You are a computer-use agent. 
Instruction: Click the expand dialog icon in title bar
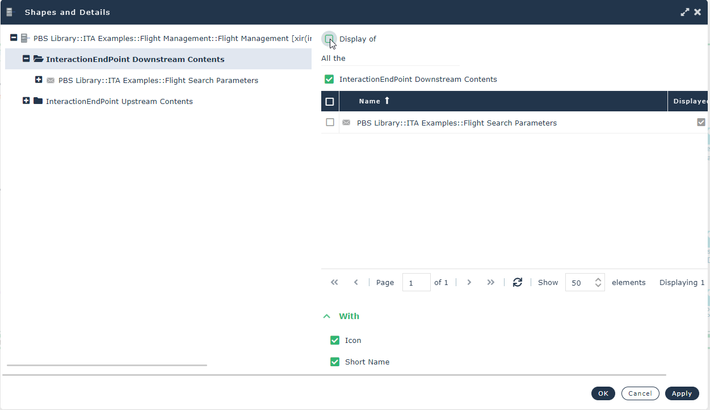[x=685, y=12]
